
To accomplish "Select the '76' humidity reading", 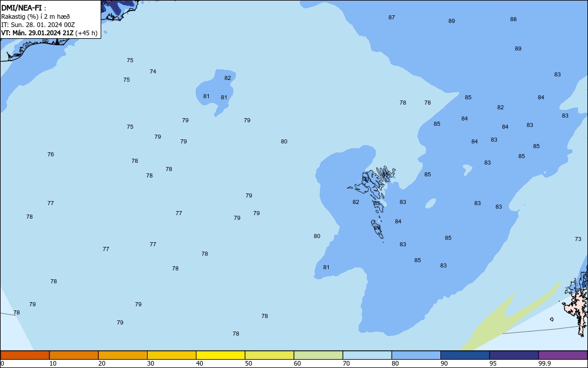I will click(x=51, y=155).
